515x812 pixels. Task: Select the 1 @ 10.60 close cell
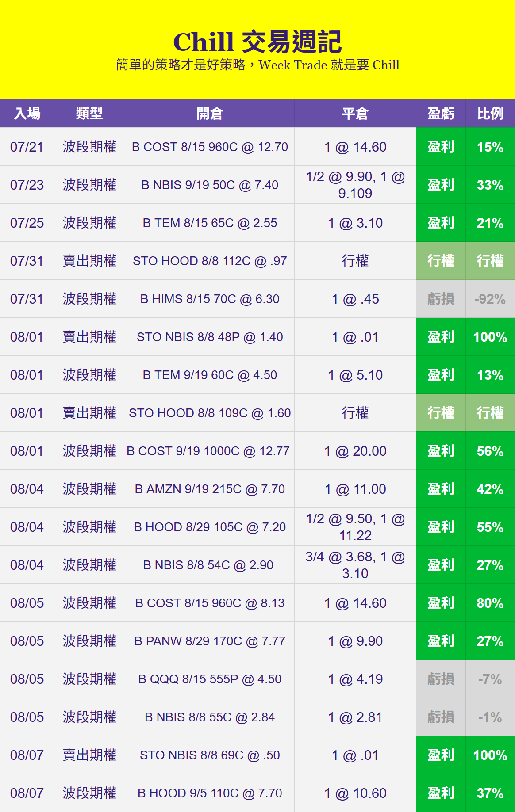(x=355, y=793)
